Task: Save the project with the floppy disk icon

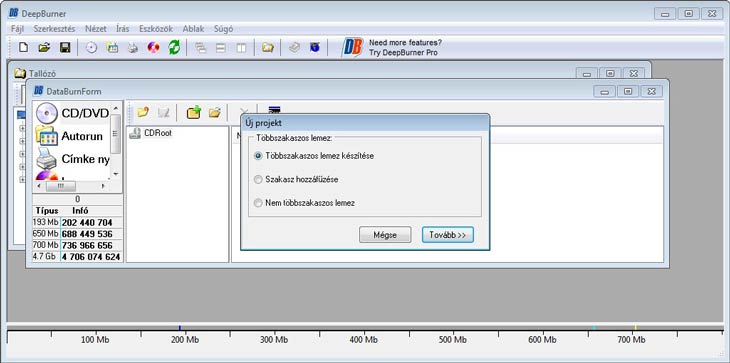Action: coord(65,47)
